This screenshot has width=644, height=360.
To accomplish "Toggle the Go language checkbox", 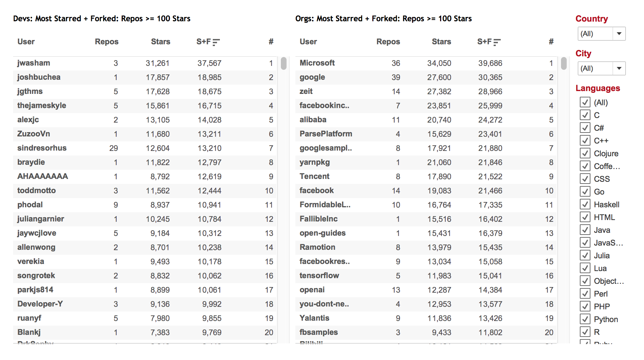I will (x=585, y=192).
